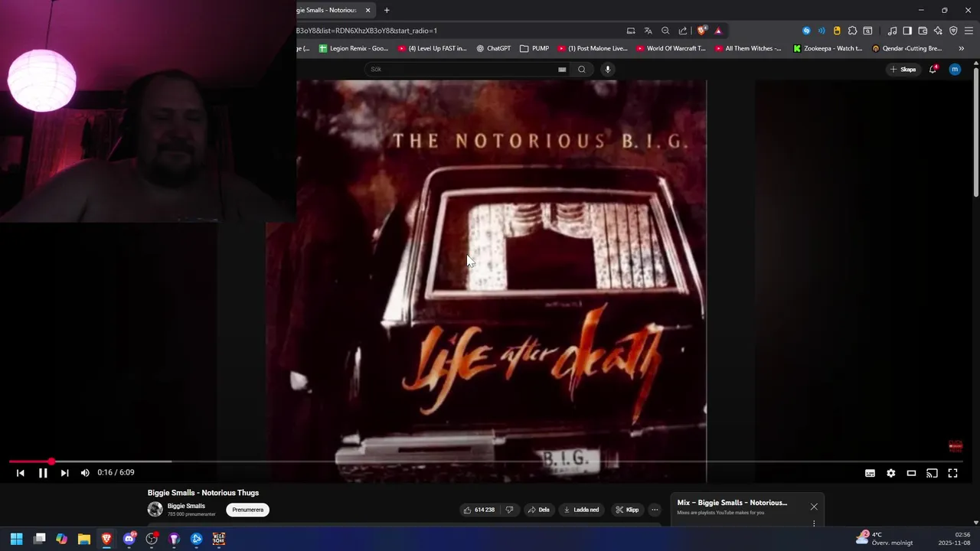Open Leo AI sparkle icon
The image size is (980, 551).
tap(938, 31)
